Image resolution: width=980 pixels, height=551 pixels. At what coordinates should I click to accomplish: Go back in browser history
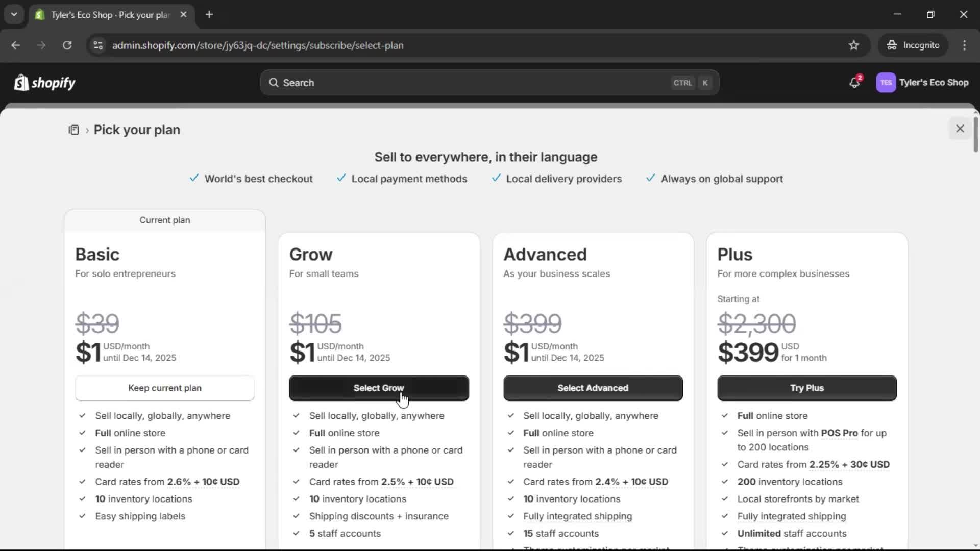click(x=15, y=45)
